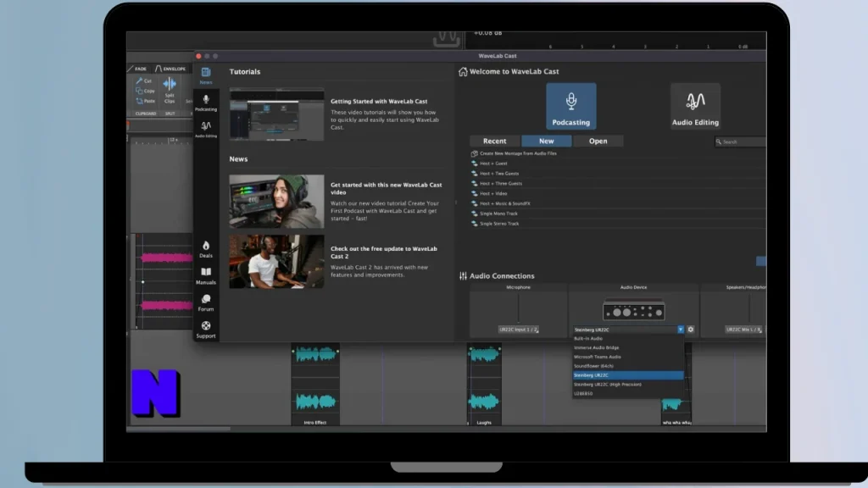Choose the Host + Two Guests template
This screenshot has height=488, width=868.
499,173
